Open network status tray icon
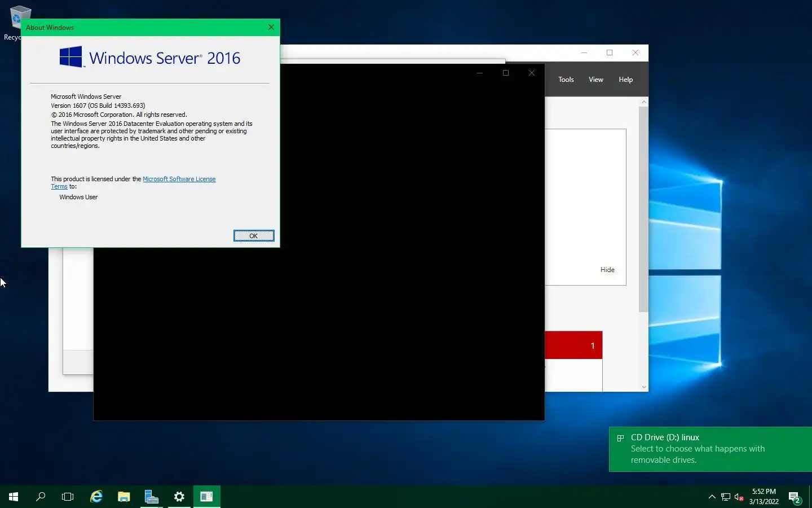 point(726,497)
